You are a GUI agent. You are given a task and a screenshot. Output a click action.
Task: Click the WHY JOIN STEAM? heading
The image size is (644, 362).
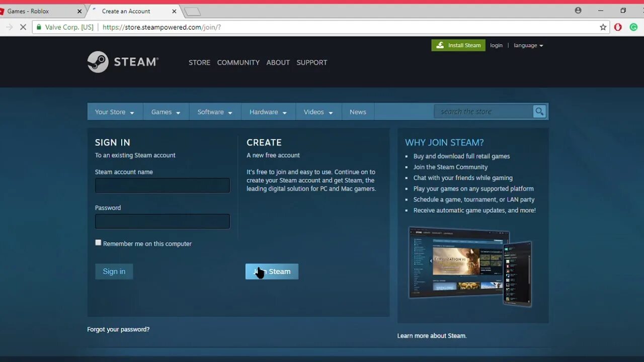pos(444,142)
